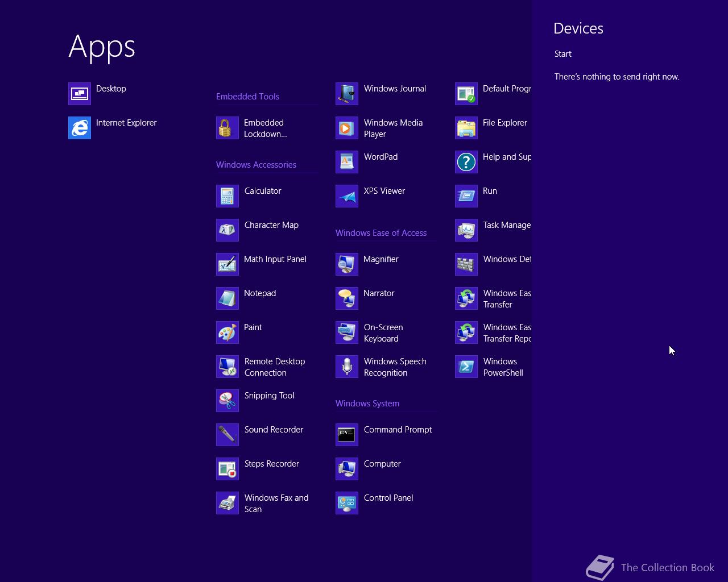Click the Run text label
728x582 pixels.
tap(490, 191)
